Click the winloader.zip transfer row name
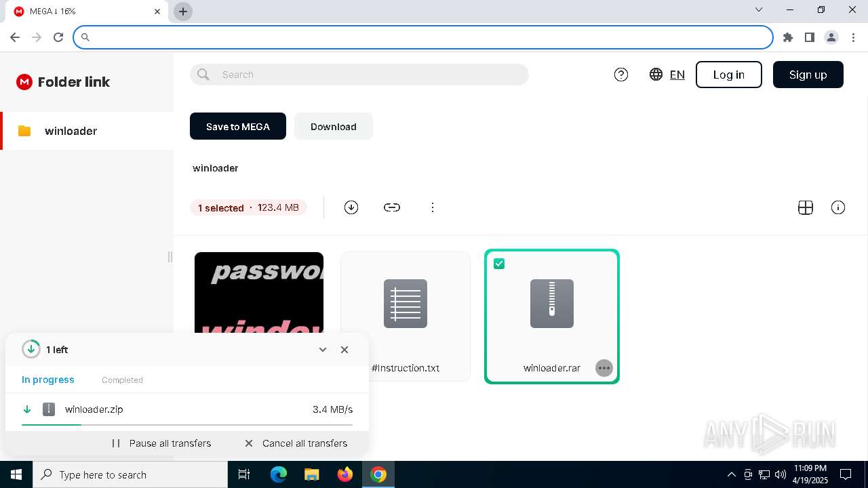Image resolution: width=868 pixels, height=488 pixels. coord(94,409)
